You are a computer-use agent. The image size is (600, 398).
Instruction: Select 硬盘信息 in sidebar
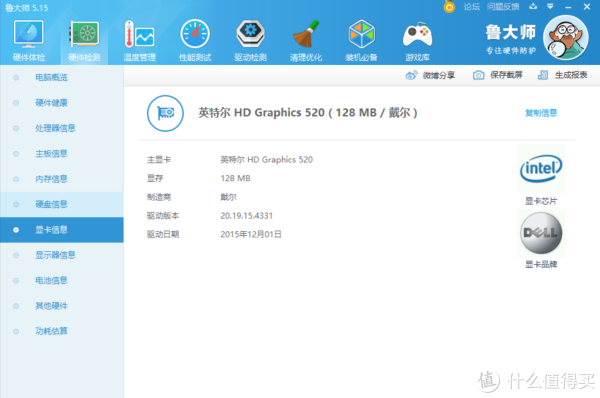click(62, 204)
